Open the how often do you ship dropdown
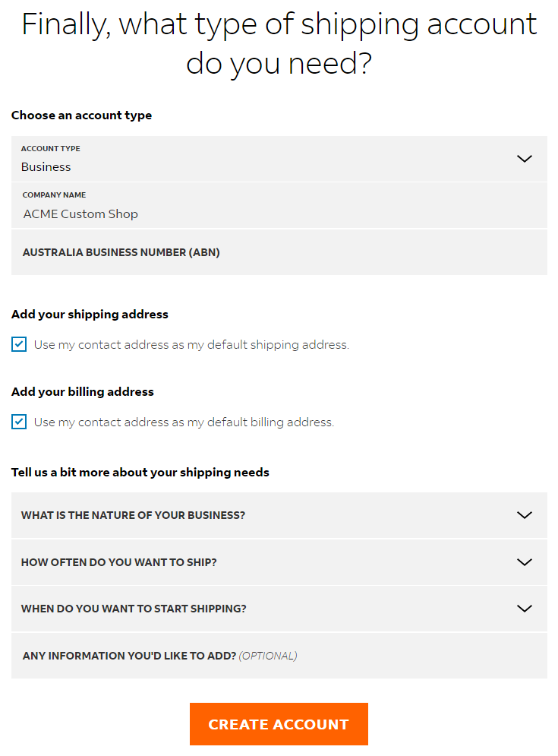 point(279,562)
